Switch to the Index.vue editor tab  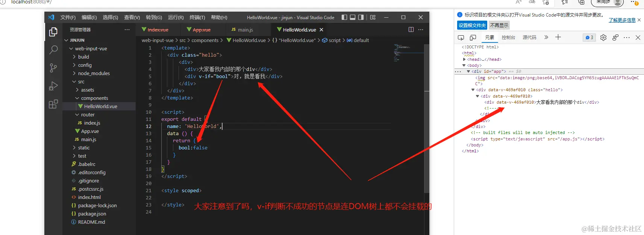pyautogui.click(x=158, y=30)
